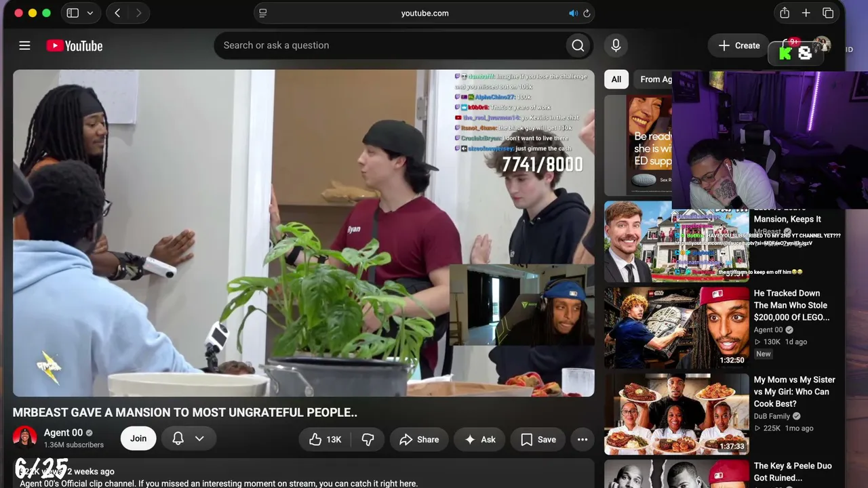Open "My Mom vs My Sister vs My Girl" title
This screenshot has width=868, height=488.
click(x=795, y=392)
